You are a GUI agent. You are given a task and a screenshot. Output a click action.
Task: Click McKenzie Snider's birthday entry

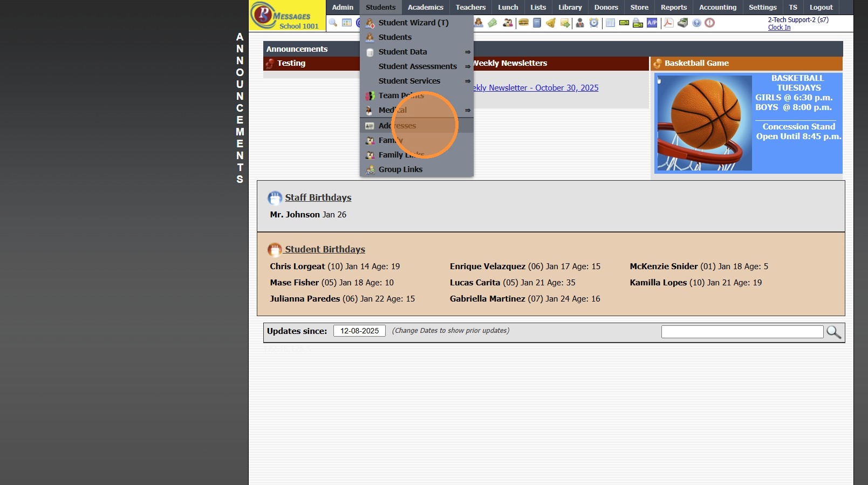699,267
